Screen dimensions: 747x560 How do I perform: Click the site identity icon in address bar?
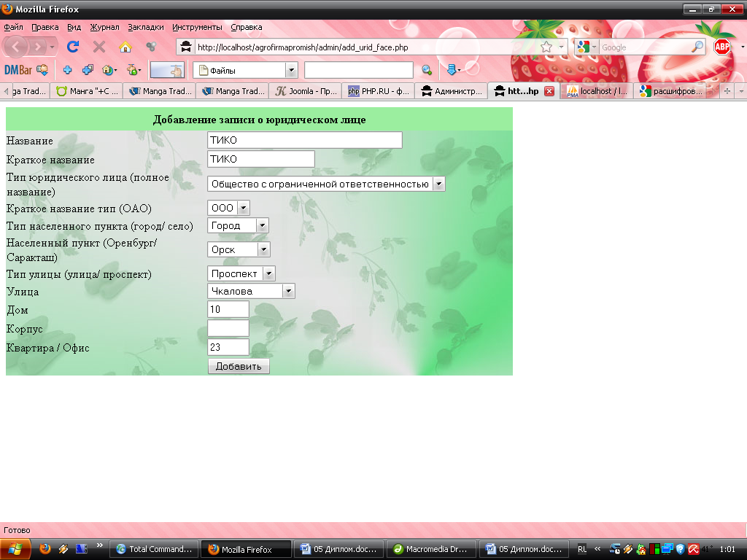[x=186, y=47]
